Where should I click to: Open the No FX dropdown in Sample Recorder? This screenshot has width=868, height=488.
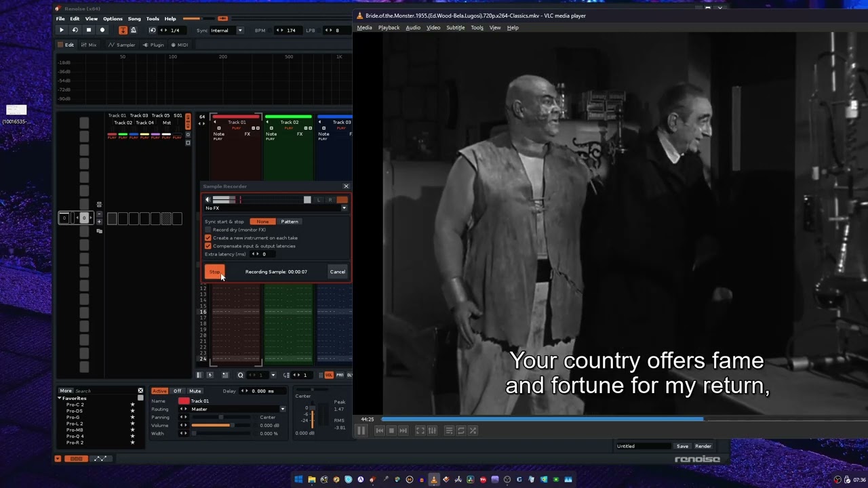point(344,208)
